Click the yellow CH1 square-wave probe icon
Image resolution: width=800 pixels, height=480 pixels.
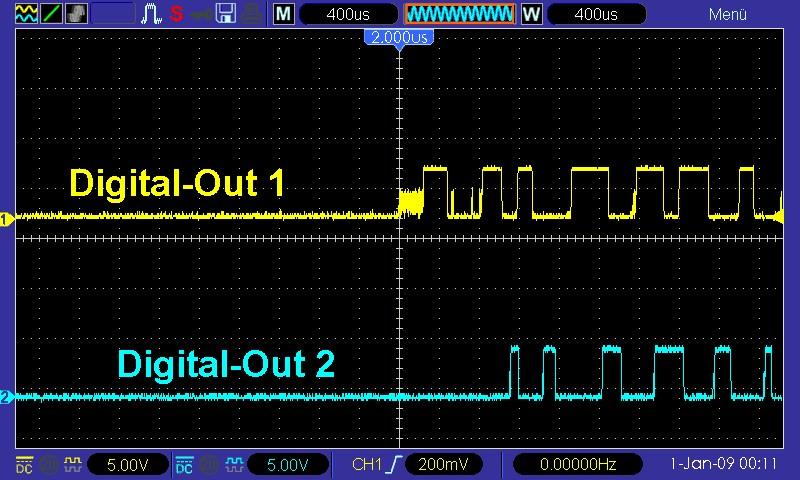click(72, 464)
